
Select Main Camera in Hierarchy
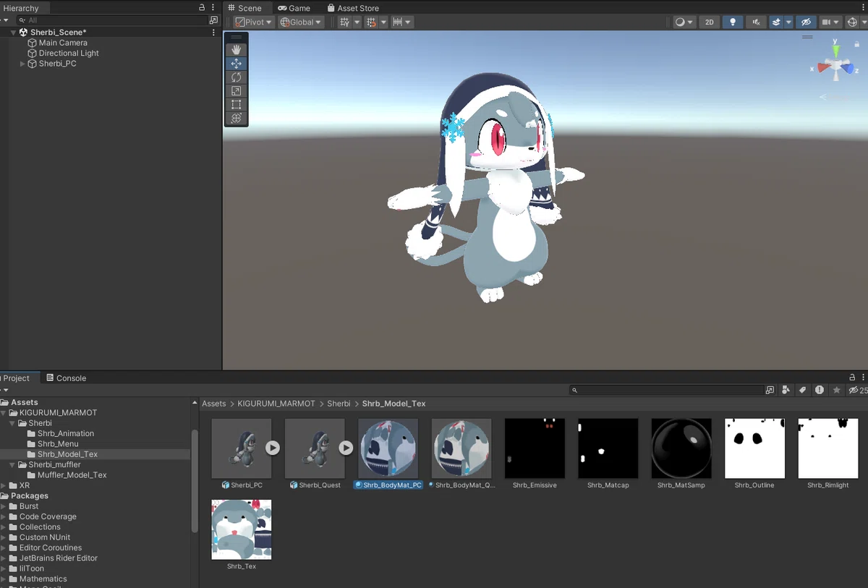tap(63, 43)
